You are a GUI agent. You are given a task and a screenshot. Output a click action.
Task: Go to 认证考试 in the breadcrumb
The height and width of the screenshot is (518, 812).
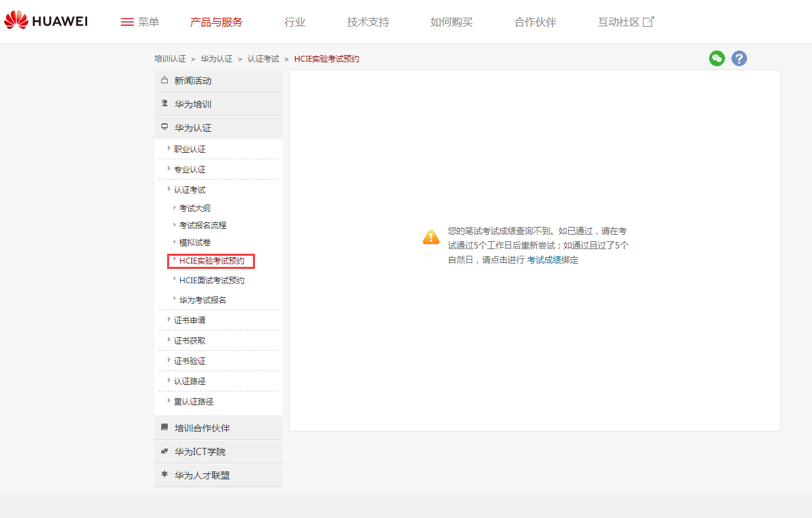(x=263, y=59)
